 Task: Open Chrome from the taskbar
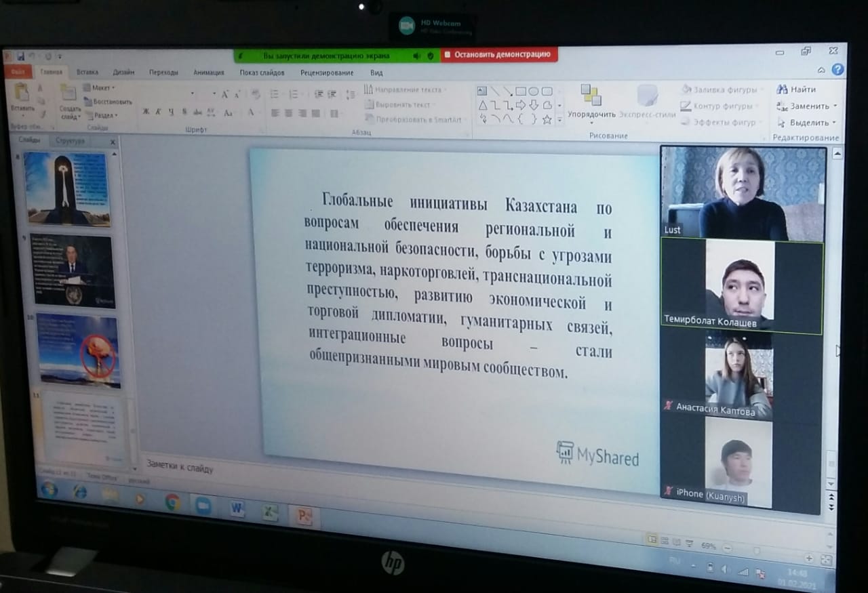pos(172,502)
